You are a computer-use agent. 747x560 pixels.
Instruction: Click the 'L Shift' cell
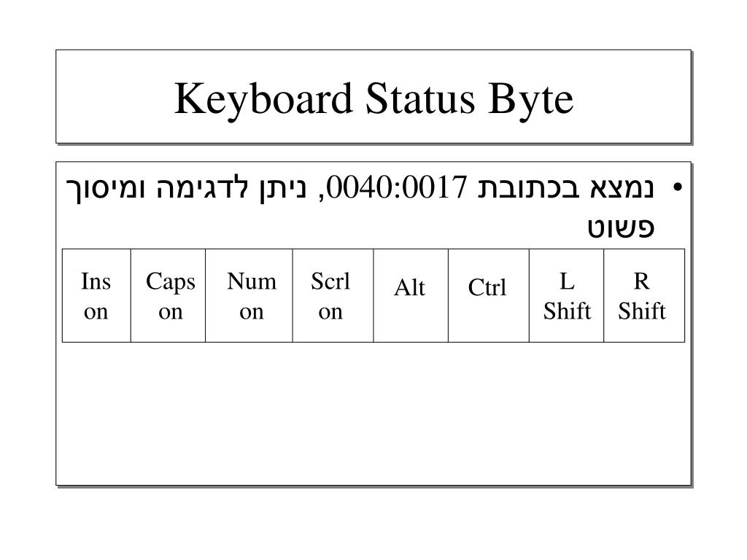[566, 295]
